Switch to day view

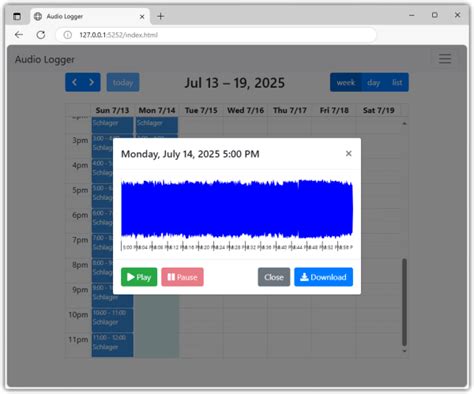[x=373, y=82]
